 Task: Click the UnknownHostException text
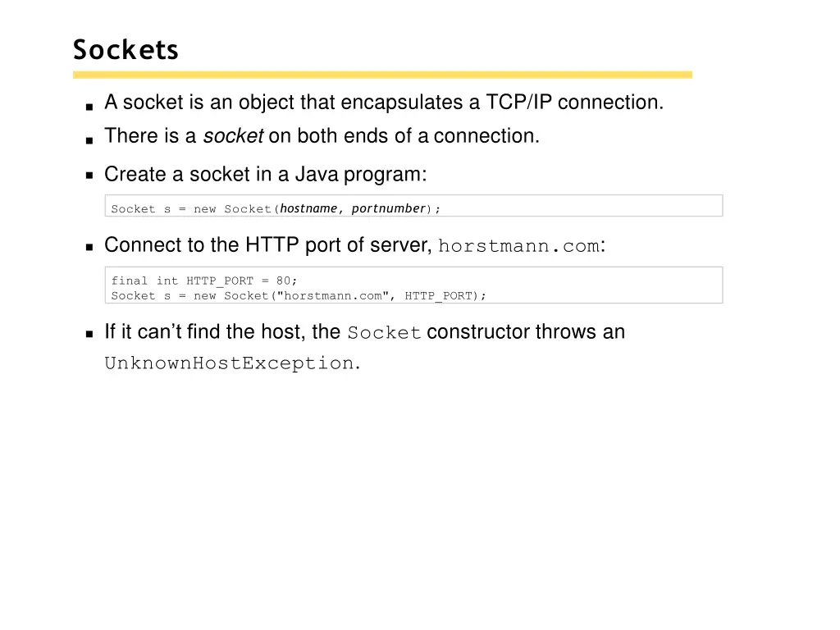(229, 363)
